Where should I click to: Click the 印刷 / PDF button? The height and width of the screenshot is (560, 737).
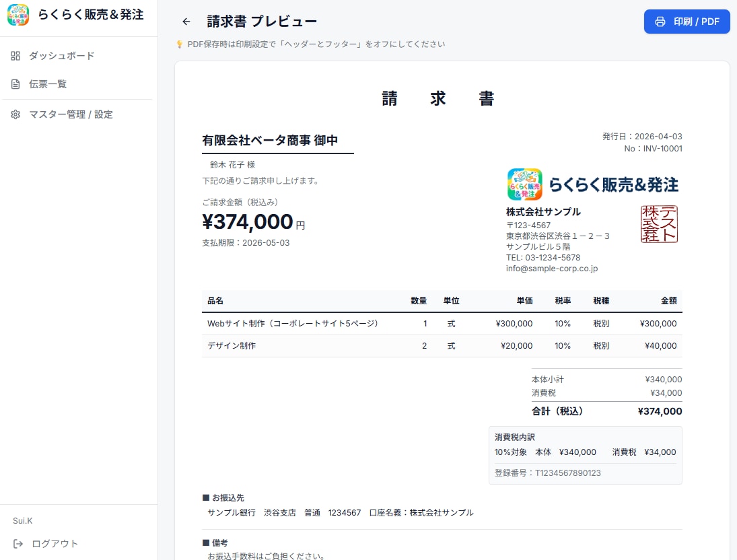[x=687, y=22]
